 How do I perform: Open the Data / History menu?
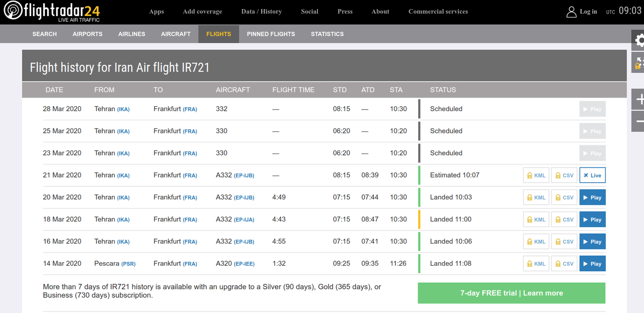coord(262,12)
